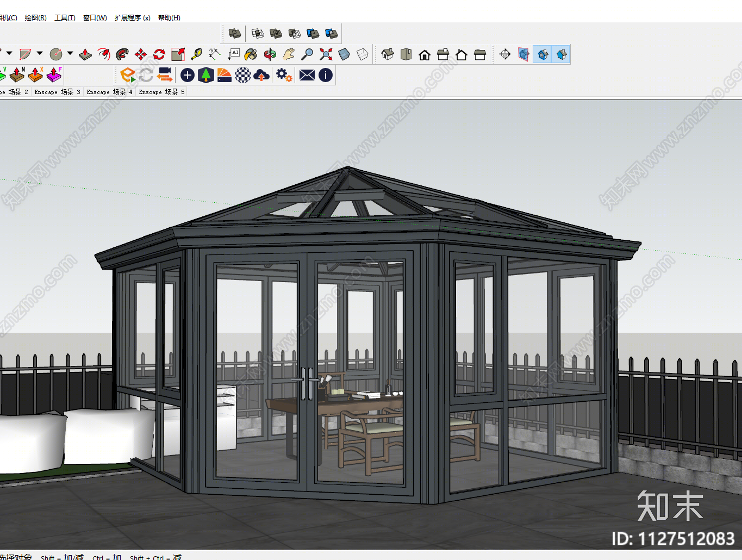The width and height of the screenshot is (742, 560).
Task: Pick the Trim solid tool
Action: [313, 34]
